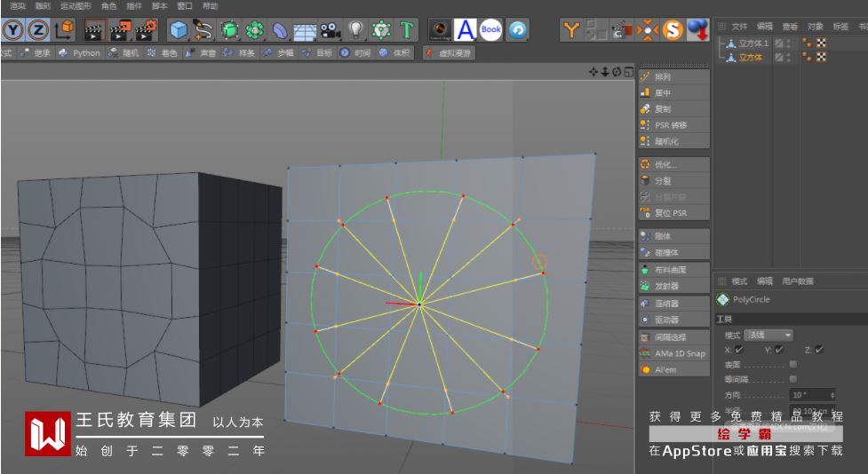
Task: Open the 帮助 menu
Action: (210, 6)
